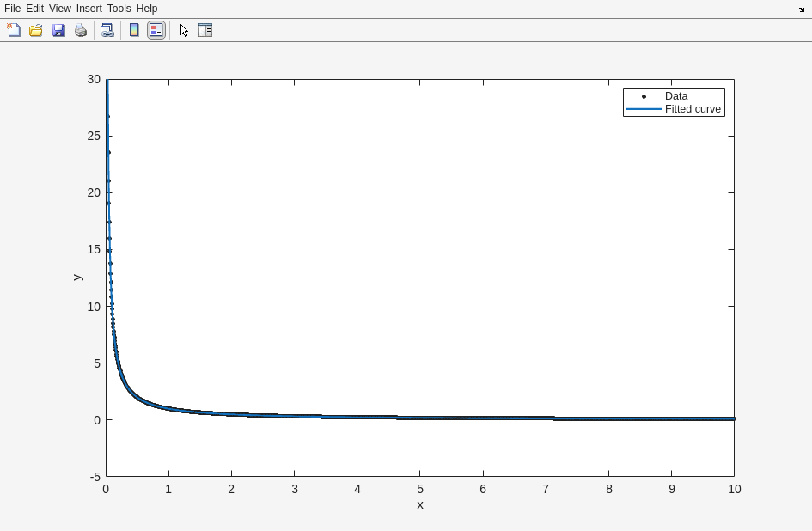The height and width of the screenshot is (531, 812).
Task: Save the figure with the floppy disk icon
Action: coord(58,30)
